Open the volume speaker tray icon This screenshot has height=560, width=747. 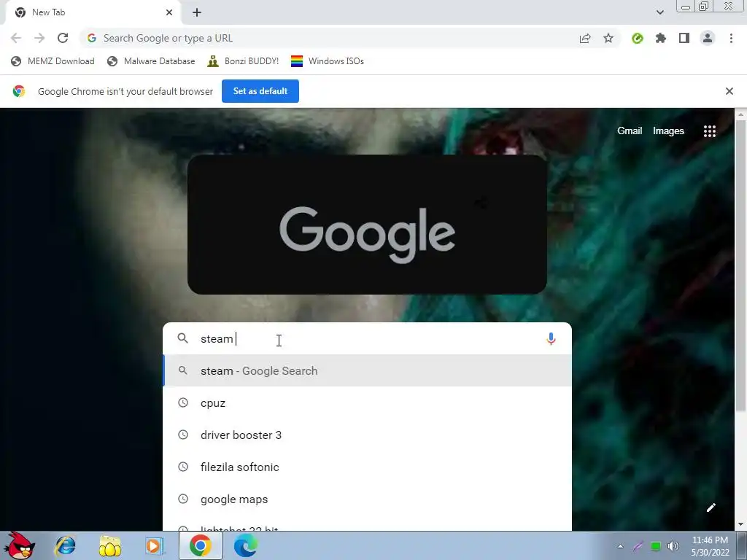[673, 546]
